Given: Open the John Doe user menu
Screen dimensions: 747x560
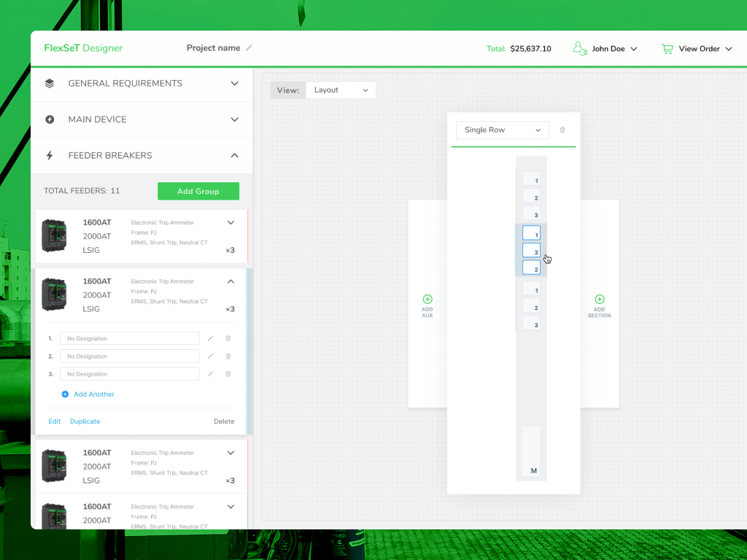Looking at the screenshot, I should 614,49.
